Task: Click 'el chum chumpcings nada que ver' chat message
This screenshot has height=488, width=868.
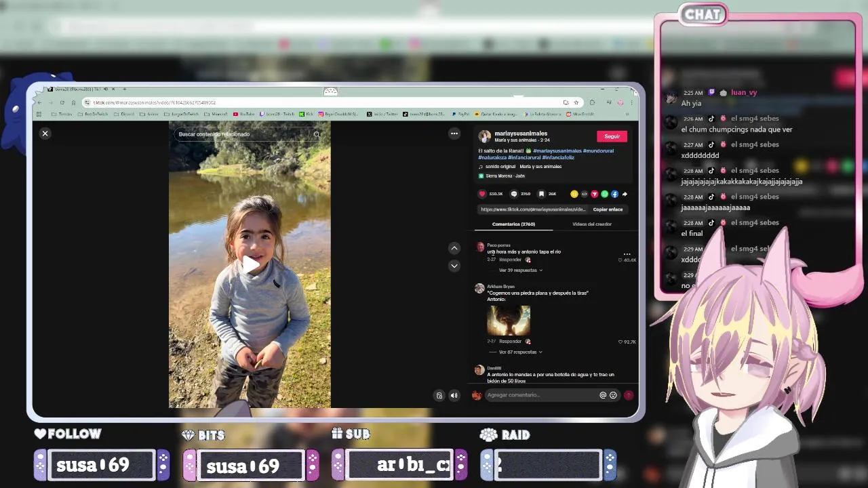Action: 737,129
